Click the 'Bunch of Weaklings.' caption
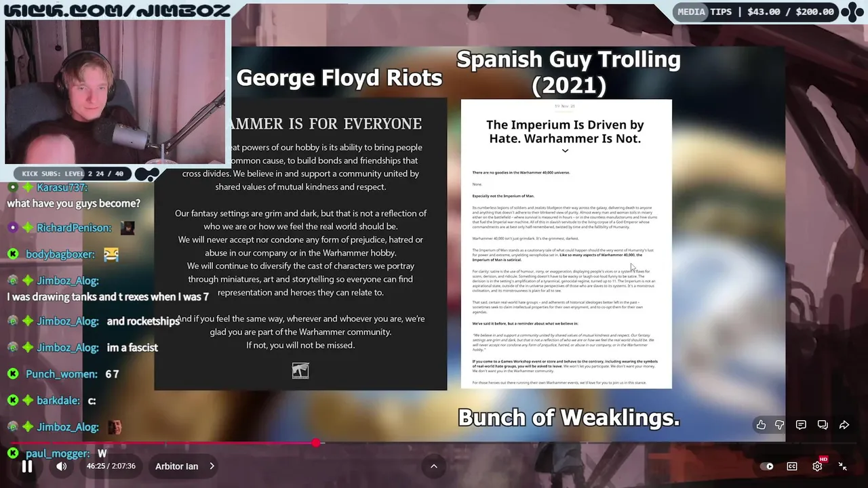Screen dimensions: 868x488 [569, 418]
